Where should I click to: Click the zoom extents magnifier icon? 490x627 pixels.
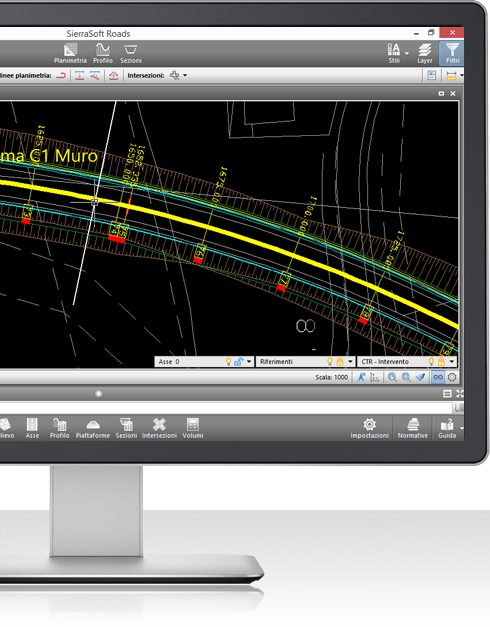(406, 377)
